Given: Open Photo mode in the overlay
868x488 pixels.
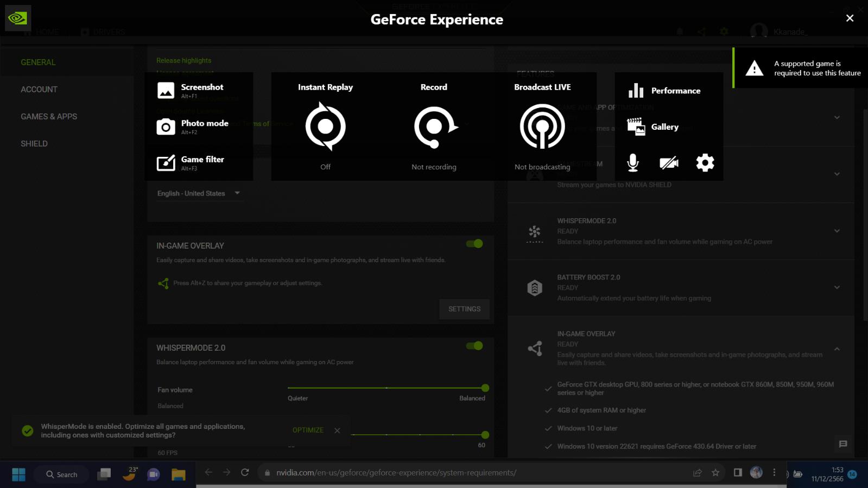Looking at the screenshot, I should click(193, 126).
